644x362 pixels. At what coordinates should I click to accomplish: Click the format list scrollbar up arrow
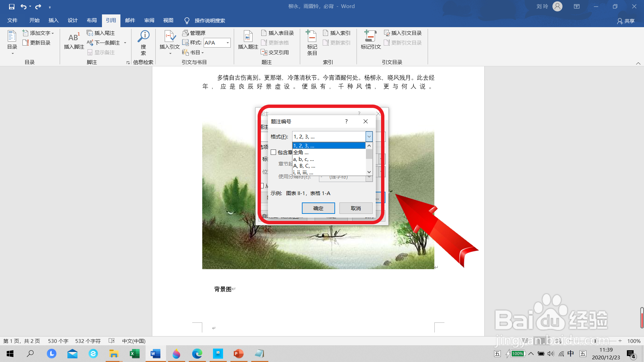tap(369, 146)
